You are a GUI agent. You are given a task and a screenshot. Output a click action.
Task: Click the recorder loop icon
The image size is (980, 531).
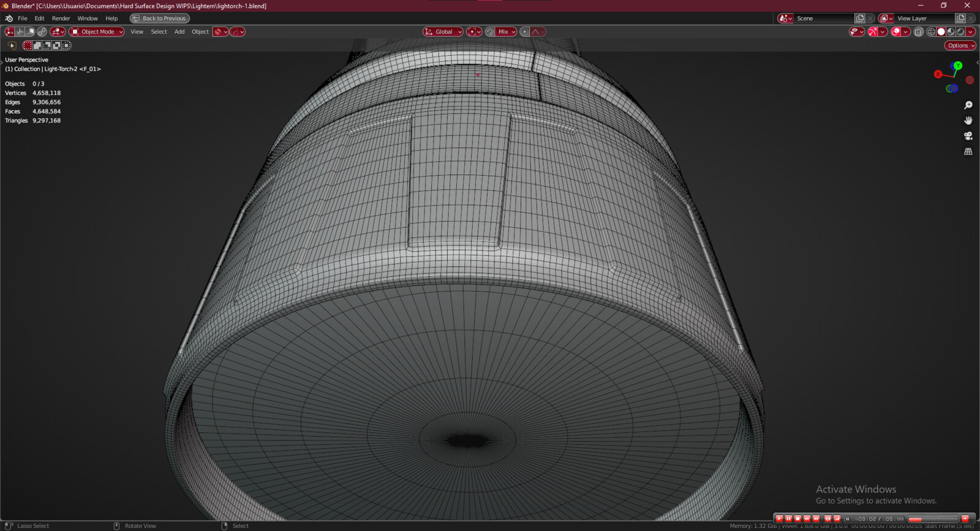point(827,519)
